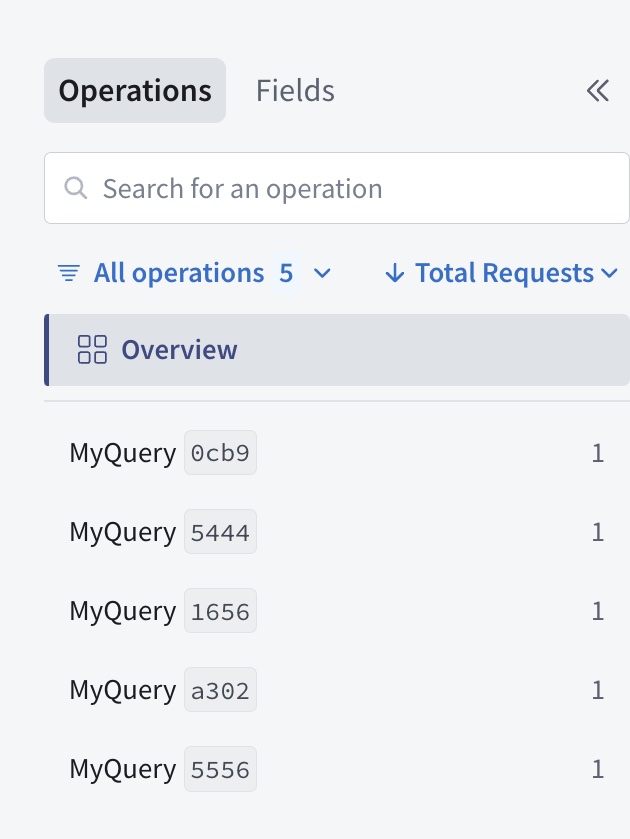Click the request count for MyQuery 5556
630x839 pixels.
pyautogui.click(x=597, y=768)
